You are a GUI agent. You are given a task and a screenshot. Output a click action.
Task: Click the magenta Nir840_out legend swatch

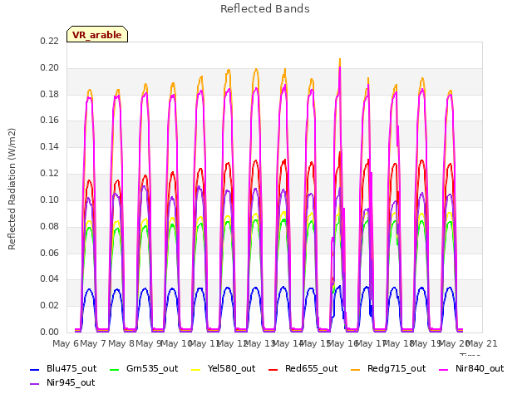[444, 369]
